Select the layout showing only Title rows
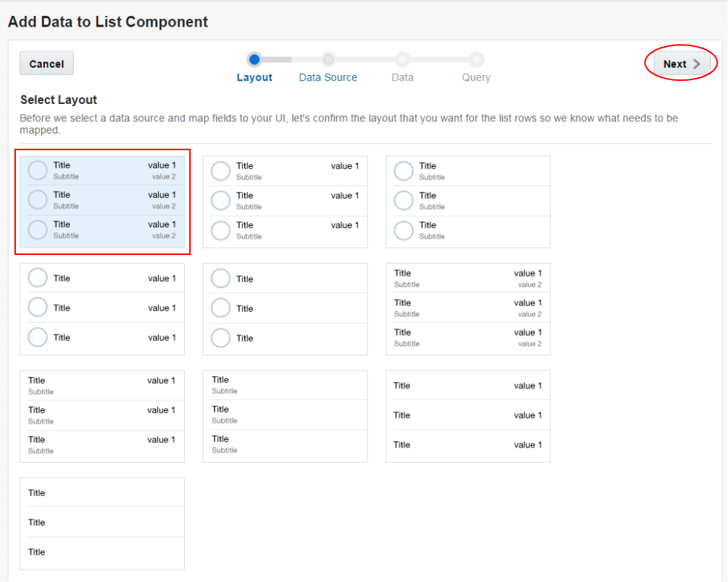 pos(102,524)
